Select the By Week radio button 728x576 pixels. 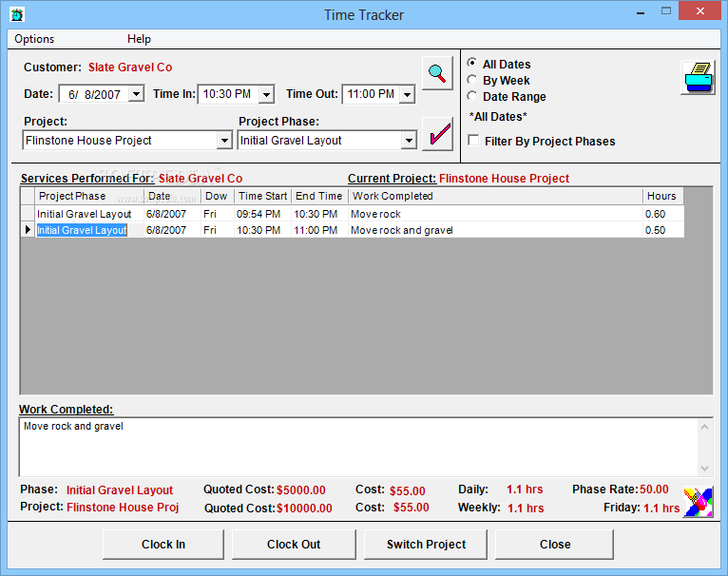[472, 80]
